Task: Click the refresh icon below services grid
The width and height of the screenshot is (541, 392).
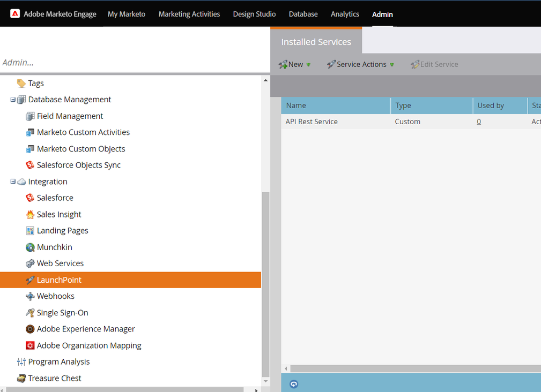Action: click(x=294, y=384)
